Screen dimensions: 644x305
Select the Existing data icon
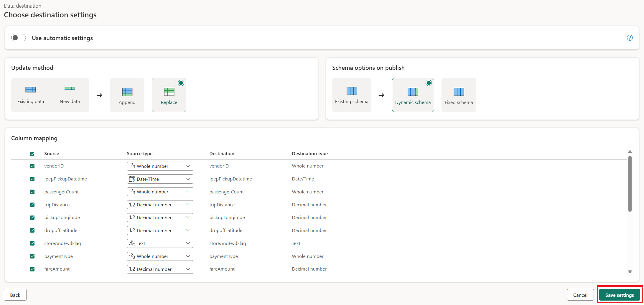[31, 94]
